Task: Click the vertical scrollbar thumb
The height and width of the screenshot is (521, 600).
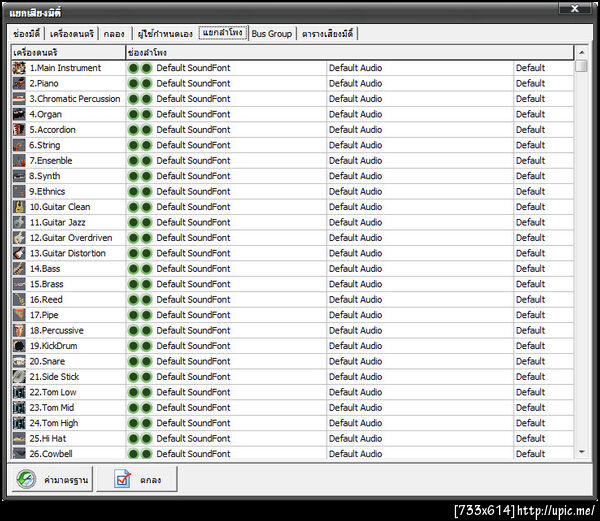Action: 581,66
